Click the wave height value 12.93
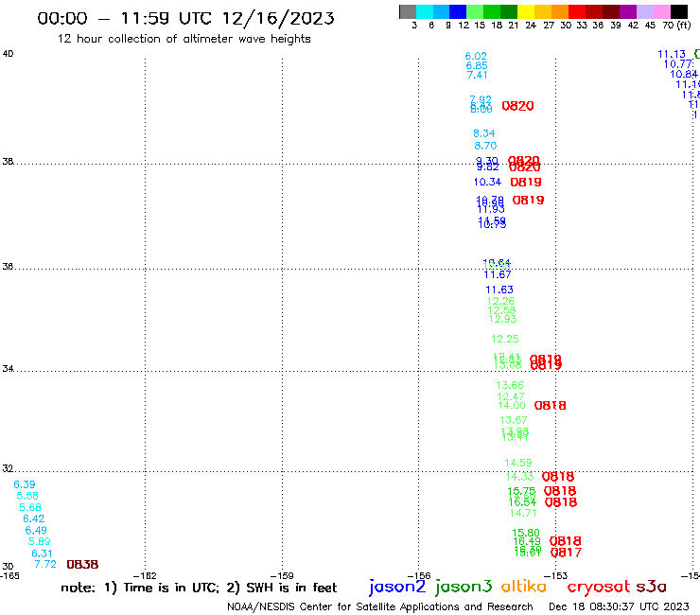The image size is (700, 615). click(502, 319)
